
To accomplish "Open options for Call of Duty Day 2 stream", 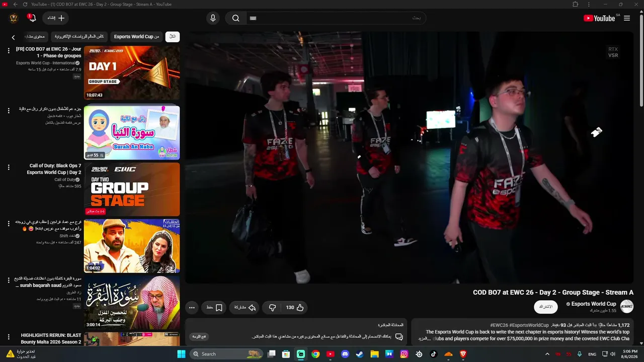I will (x=8, y=167).
